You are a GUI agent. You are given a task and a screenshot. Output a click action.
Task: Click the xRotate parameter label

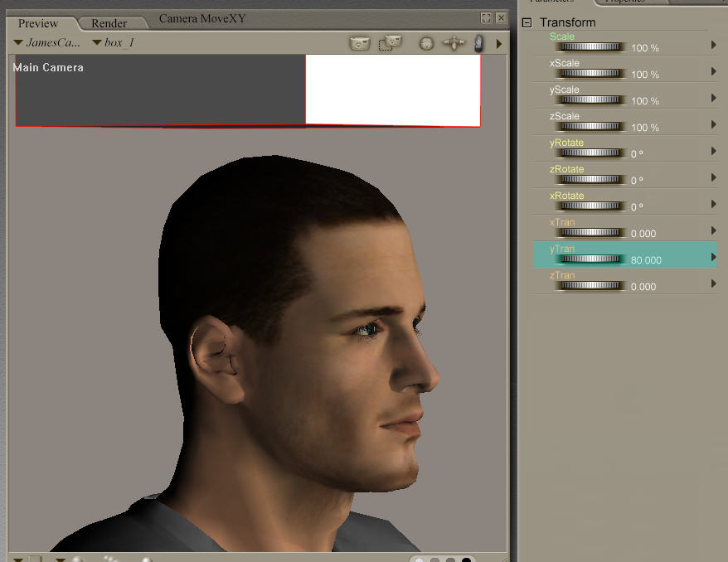[x=566, y=196]
